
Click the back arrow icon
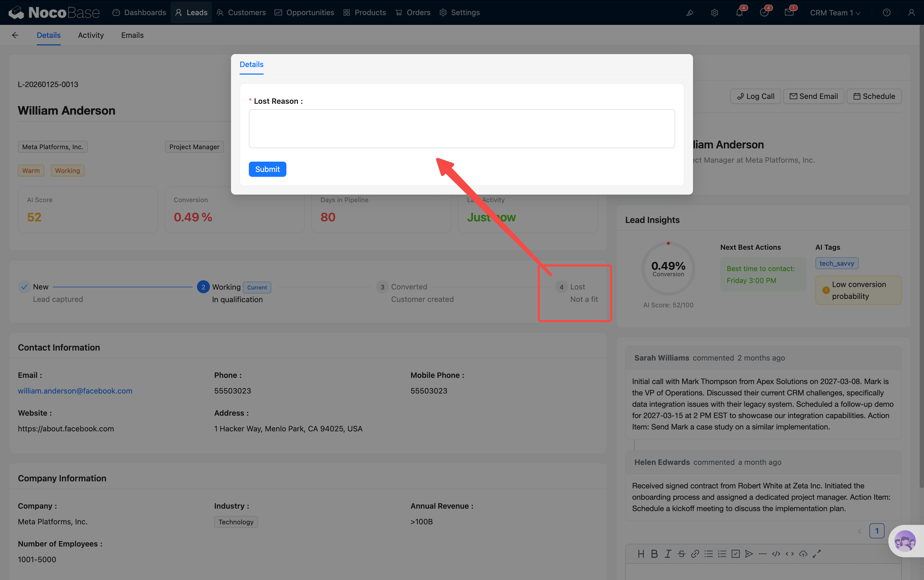click(15, 35)
